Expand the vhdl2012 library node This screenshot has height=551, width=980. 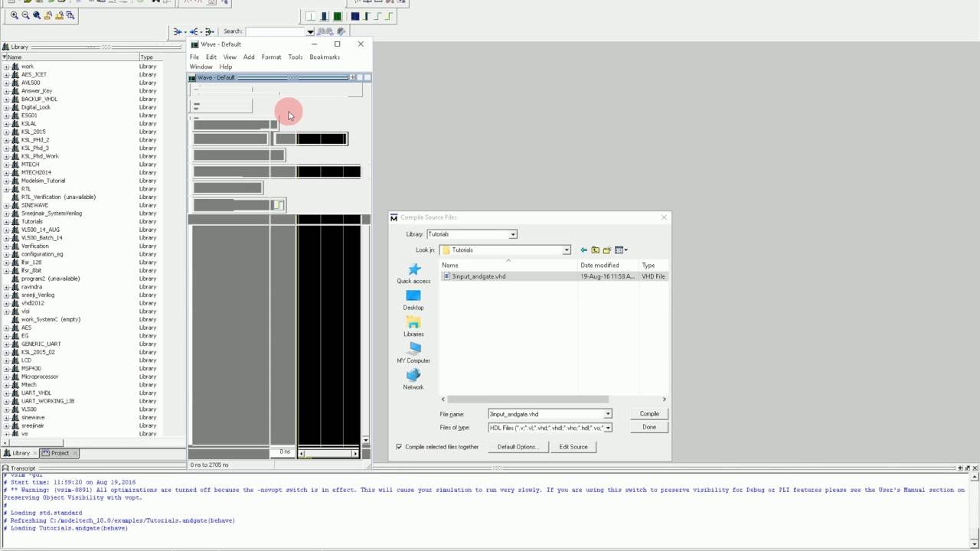6,303
